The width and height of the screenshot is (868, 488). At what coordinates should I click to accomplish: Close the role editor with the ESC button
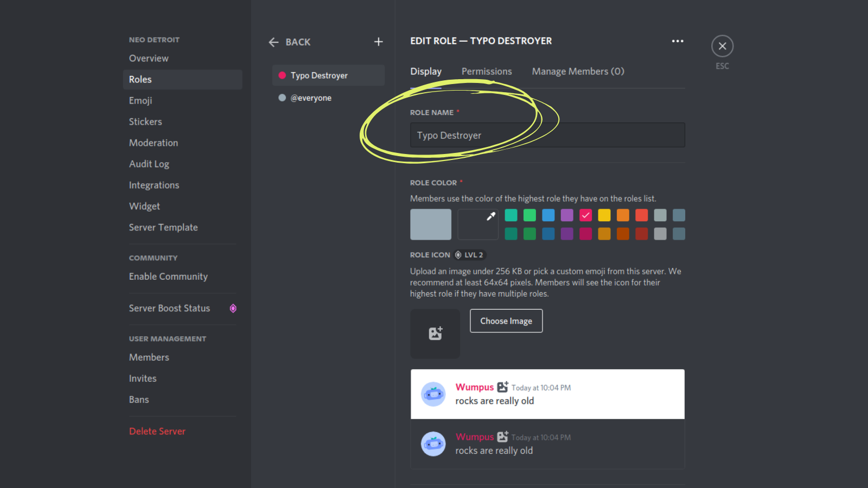click(x=722, y=46)
